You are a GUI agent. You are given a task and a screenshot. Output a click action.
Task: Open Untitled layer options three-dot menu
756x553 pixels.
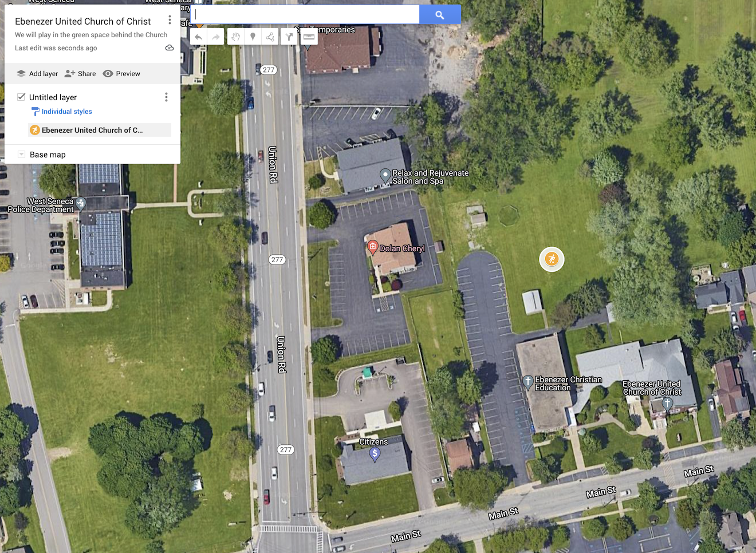166,97
